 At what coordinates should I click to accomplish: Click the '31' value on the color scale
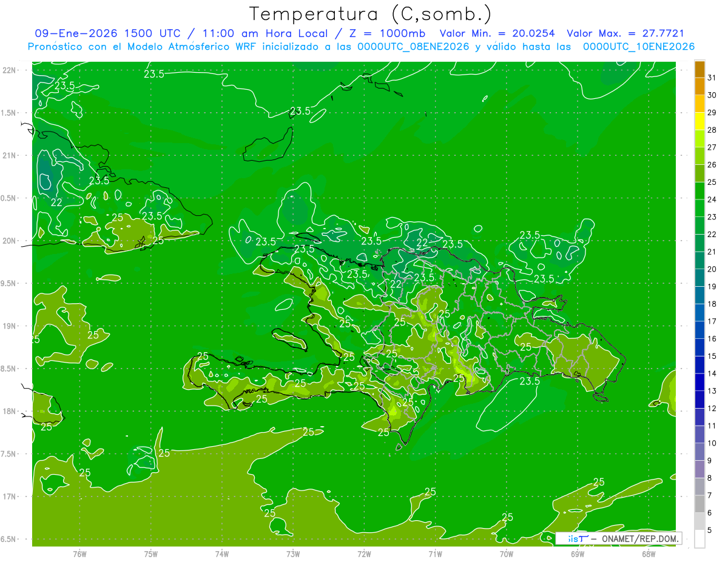pos(712,78)
